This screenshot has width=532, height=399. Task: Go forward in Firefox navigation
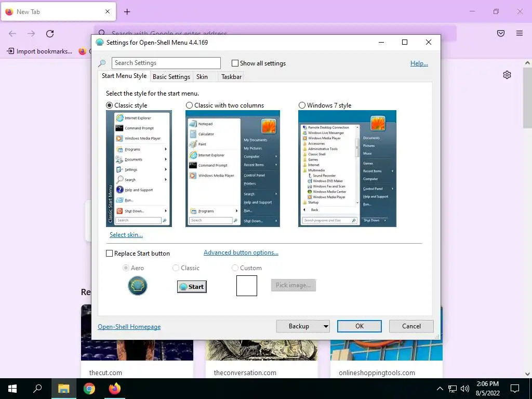coord(31,34)
